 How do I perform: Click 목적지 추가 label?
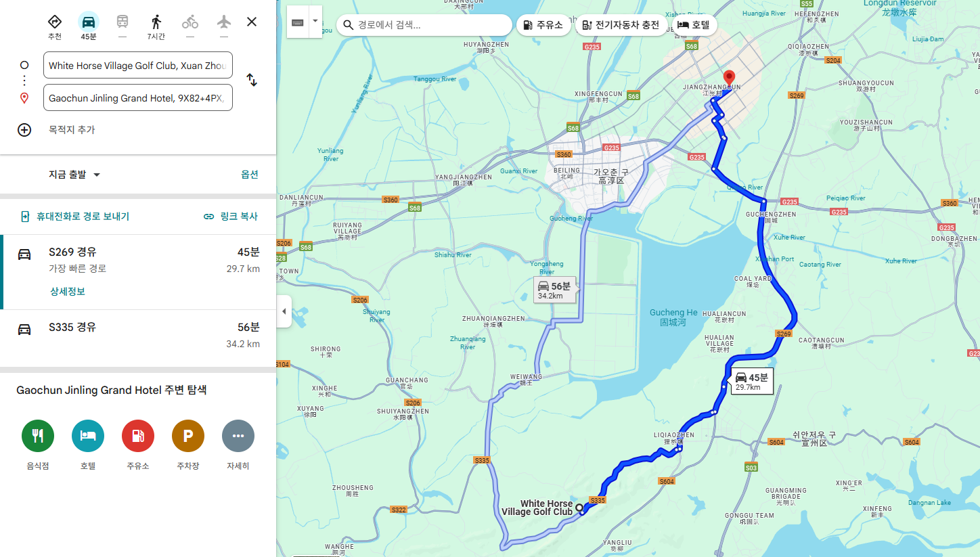click(x=72, y=130)
